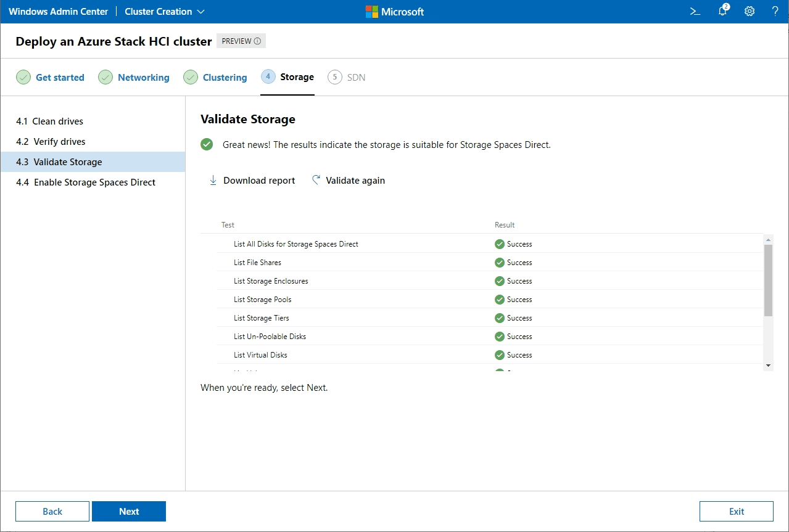Open the PowerShell console in the top bar
The image size is (789, 532).
(695, 11)
